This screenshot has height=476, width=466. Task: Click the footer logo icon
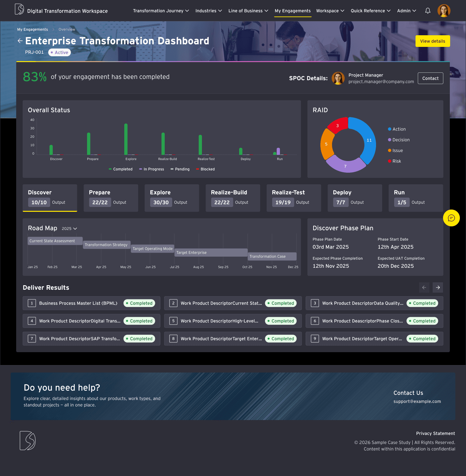(x=28, y=440)
